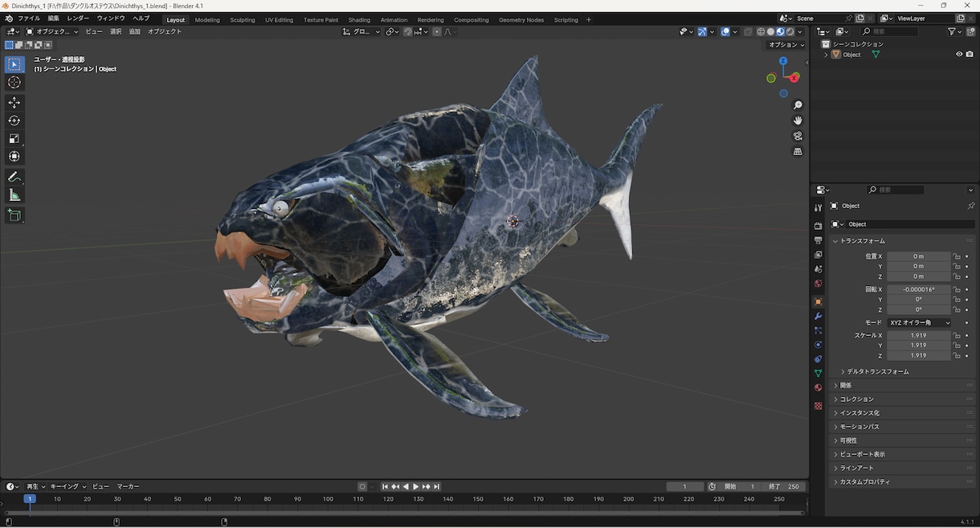Switch to wireframe viewport shading
The image size is (980, 528).
[761, 31]
